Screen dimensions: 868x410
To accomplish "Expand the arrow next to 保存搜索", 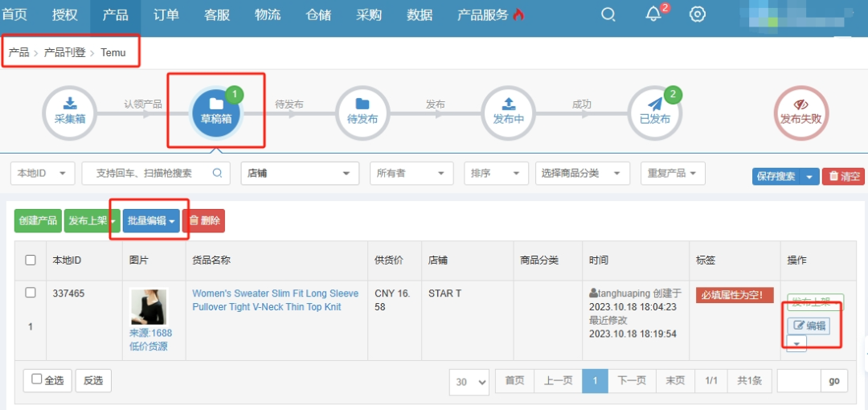I will click(810, 177).
